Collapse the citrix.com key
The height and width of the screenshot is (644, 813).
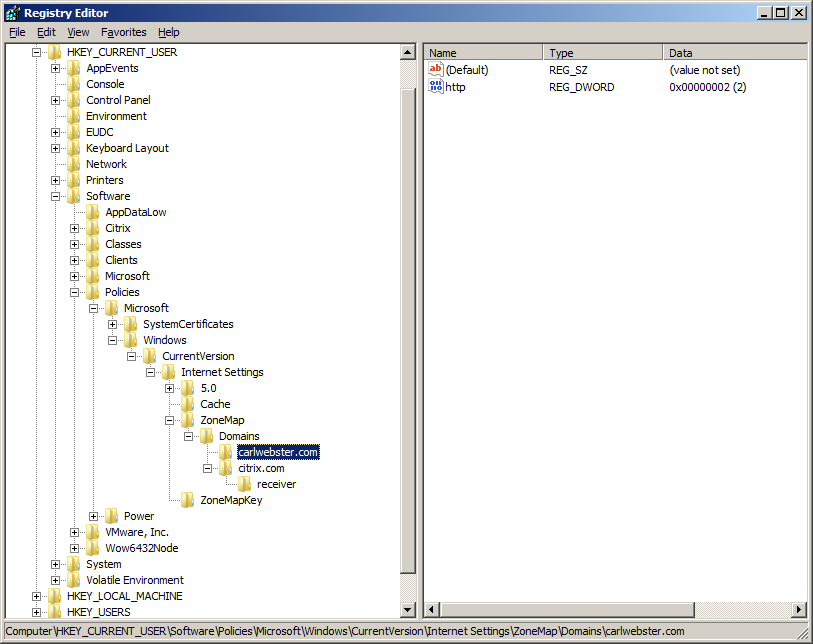pyautogui.click(x=209, y=468)
